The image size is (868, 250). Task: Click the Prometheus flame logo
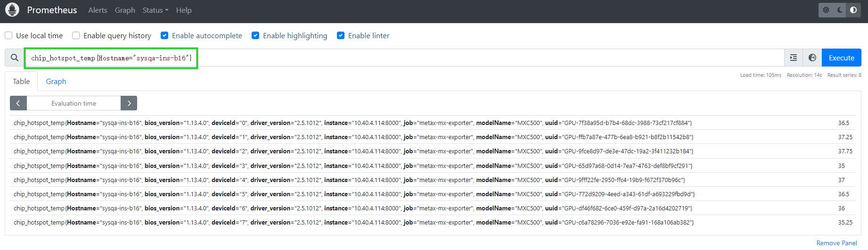tap(12, 10)
